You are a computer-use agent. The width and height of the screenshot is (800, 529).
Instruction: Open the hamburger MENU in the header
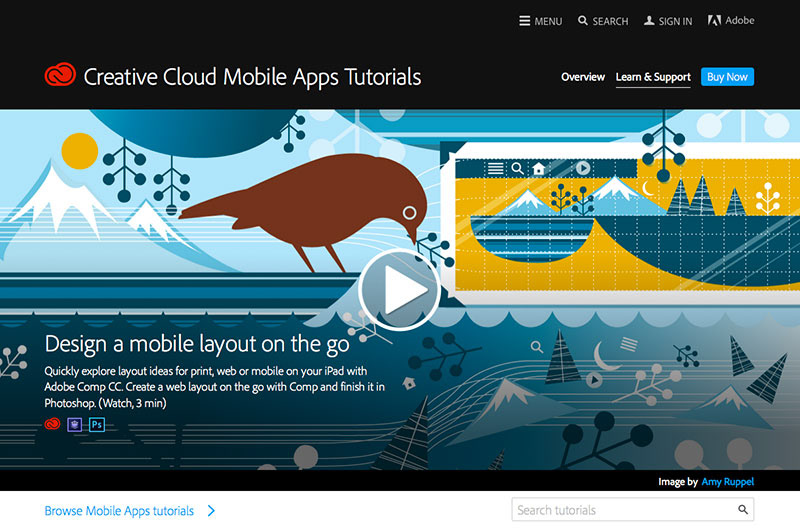[x=540, y=21]
